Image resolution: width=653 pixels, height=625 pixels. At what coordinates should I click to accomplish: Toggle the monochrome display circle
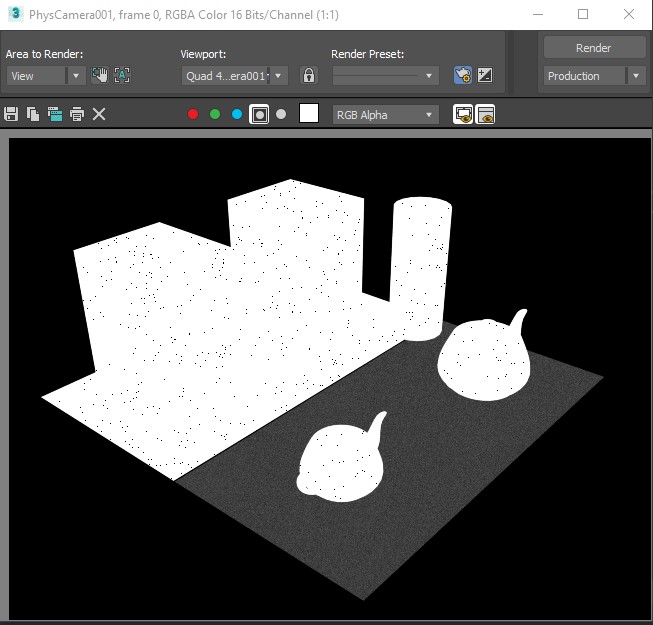point(281,114)
